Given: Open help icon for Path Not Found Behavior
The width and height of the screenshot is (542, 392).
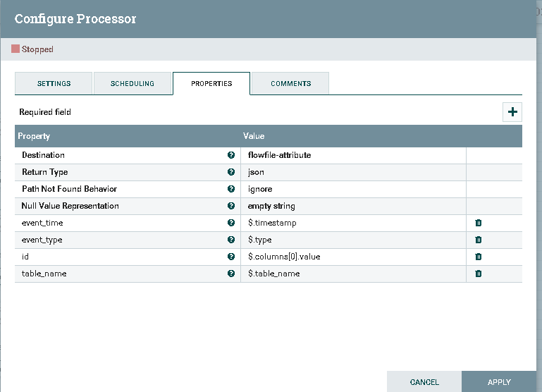Looking at the screenshot, I should tap(231, 189).
